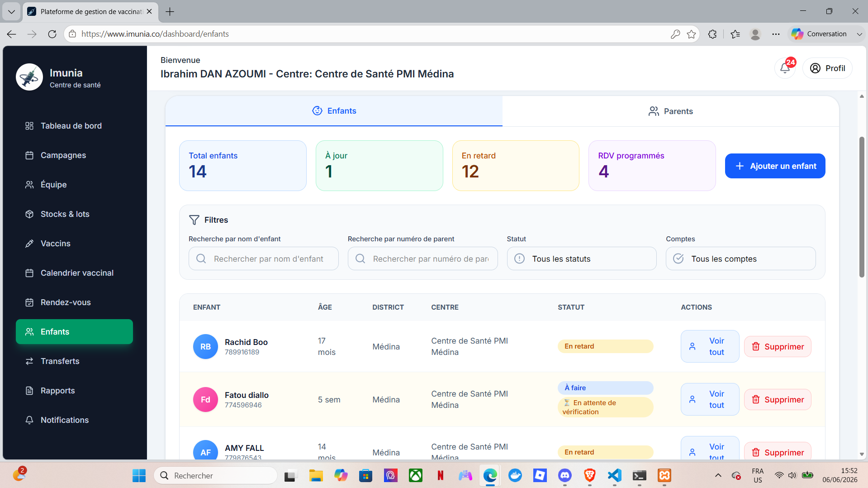Refresh the browser page
The height and width of the screenshot is (488, 868).
coord(52,34)
